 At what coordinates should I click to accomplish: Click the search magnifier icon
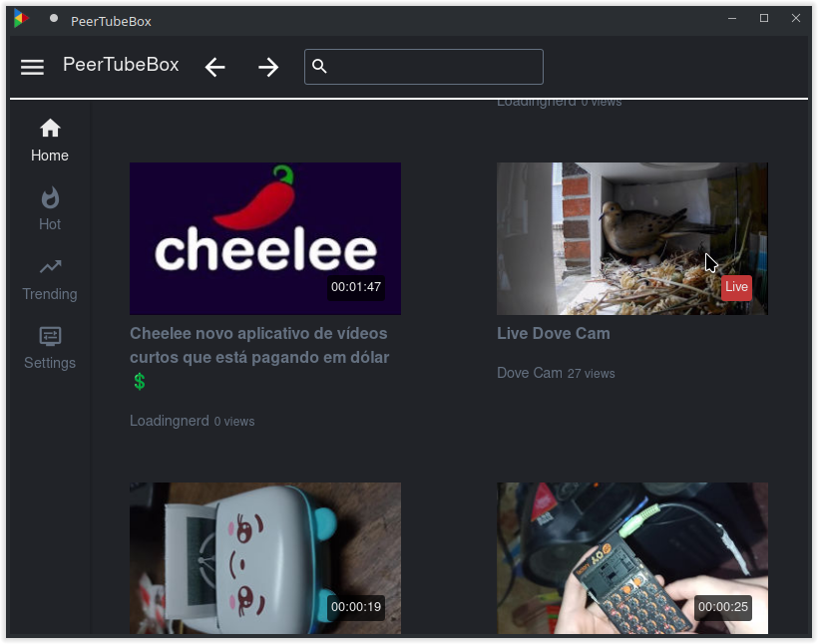click(x=319, y=66)
